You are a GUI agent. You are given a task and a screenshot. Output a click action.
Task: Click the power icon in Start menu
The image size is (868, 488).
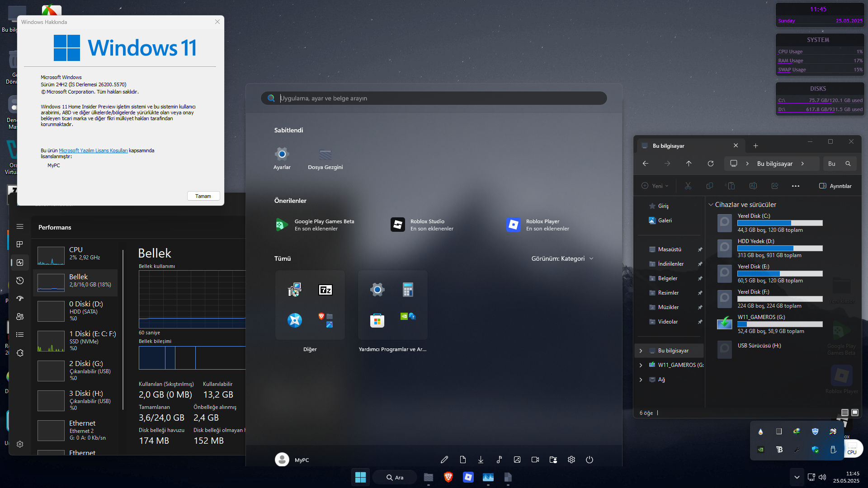coord(589,460)
